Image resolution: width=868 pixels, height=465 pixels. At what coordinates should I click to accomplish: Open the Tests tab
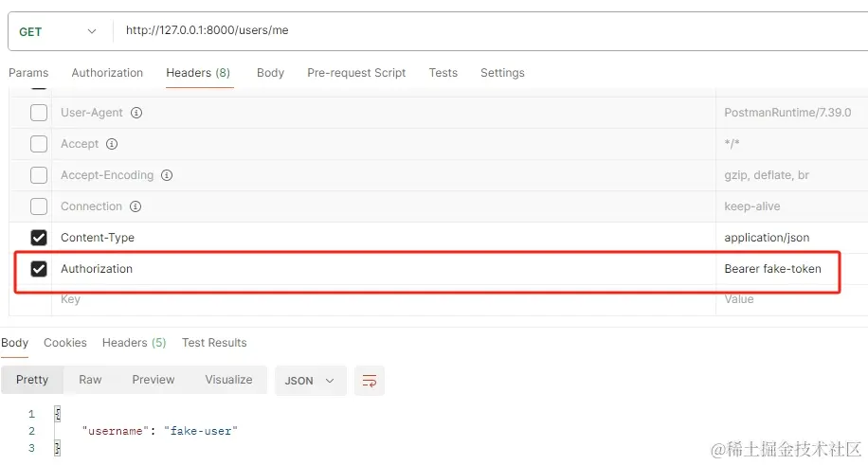[x=443, y=73]
